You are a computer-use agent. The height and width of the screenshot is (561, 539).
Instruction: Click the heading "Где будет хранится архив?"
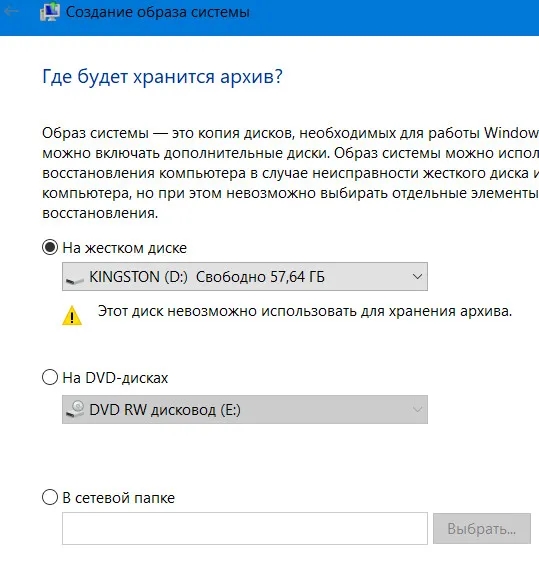tap(162, 77)
